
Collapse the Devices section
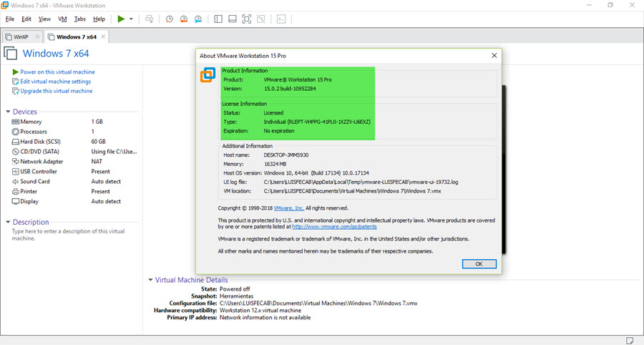[8, 112]
